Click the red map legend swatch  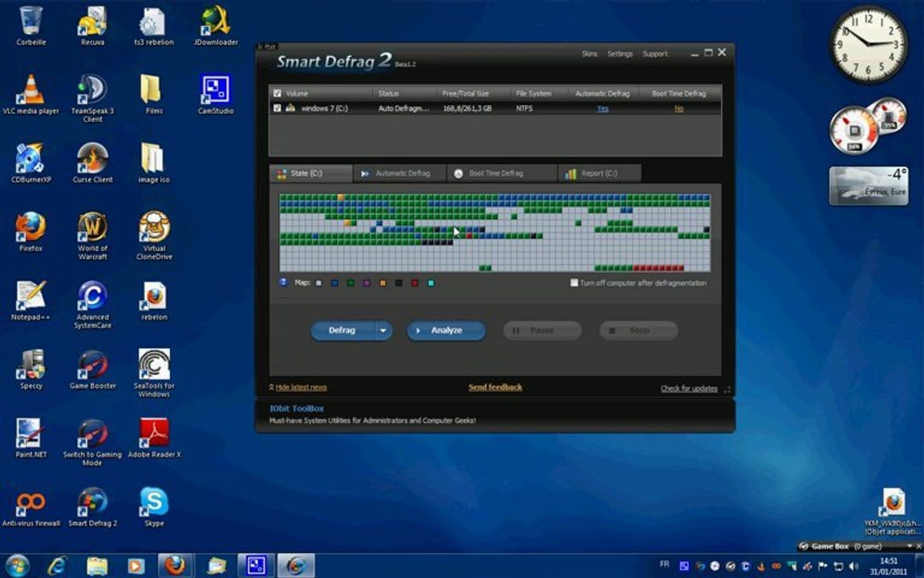click(414, 283)
